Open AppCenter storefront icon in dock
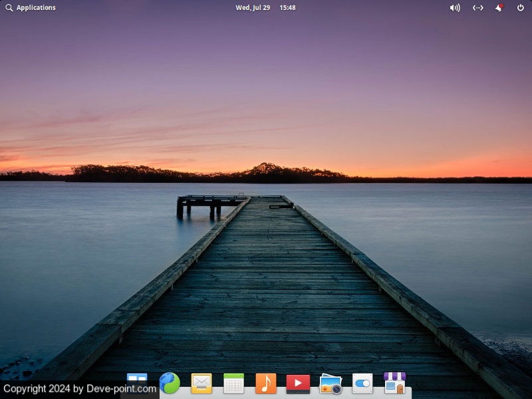The width and height of the screenshot is (532, 399). pyautogui.click(x=394, y=383)
